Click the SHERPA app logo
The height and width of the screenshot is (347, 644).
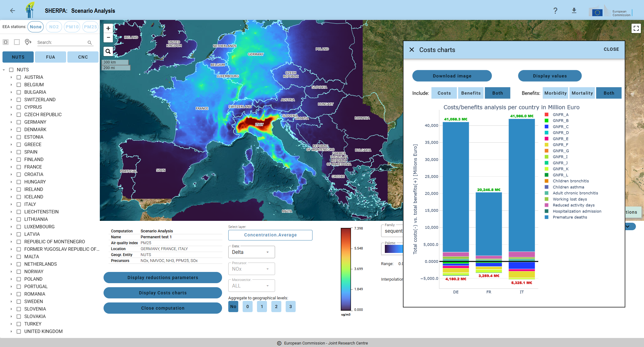[x=30, y=10]
